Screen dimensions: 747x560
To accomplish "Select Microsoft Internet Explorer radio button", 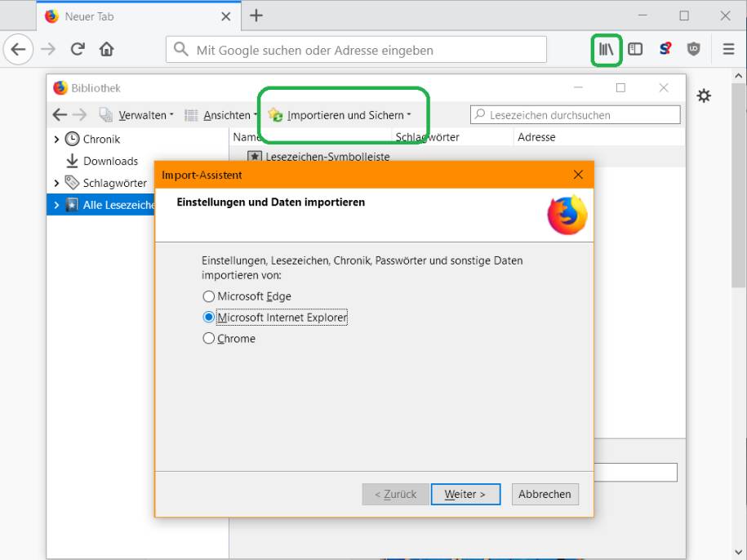I will [x=208, y=317].
